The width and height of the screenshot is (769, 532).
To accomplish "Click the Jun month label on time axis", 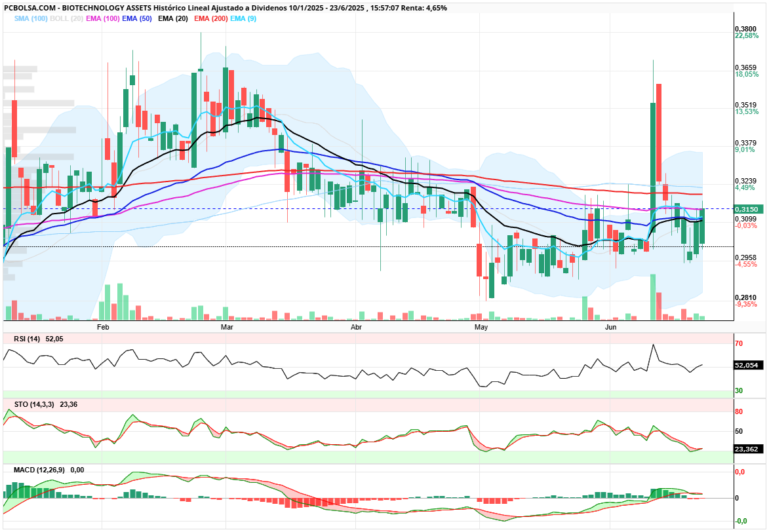I will [610, 327].
